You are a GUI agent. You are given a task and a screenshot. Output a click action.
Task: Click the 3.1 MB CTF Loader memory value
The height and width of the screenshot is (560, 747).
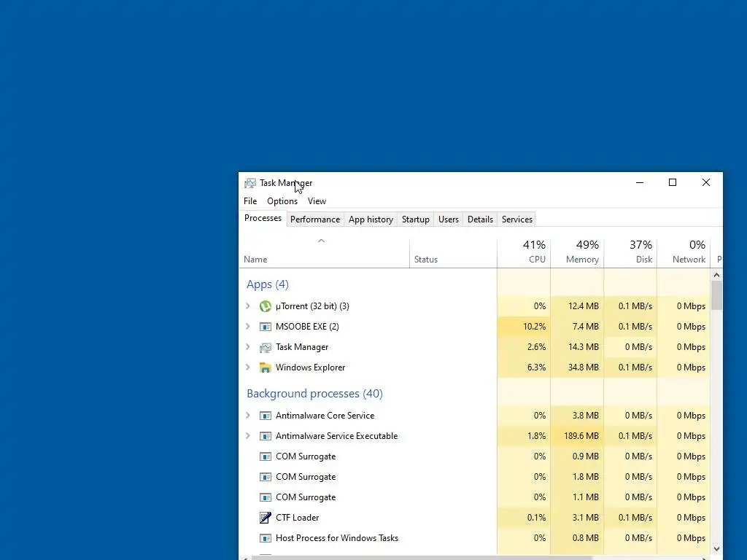click(586, 518)
